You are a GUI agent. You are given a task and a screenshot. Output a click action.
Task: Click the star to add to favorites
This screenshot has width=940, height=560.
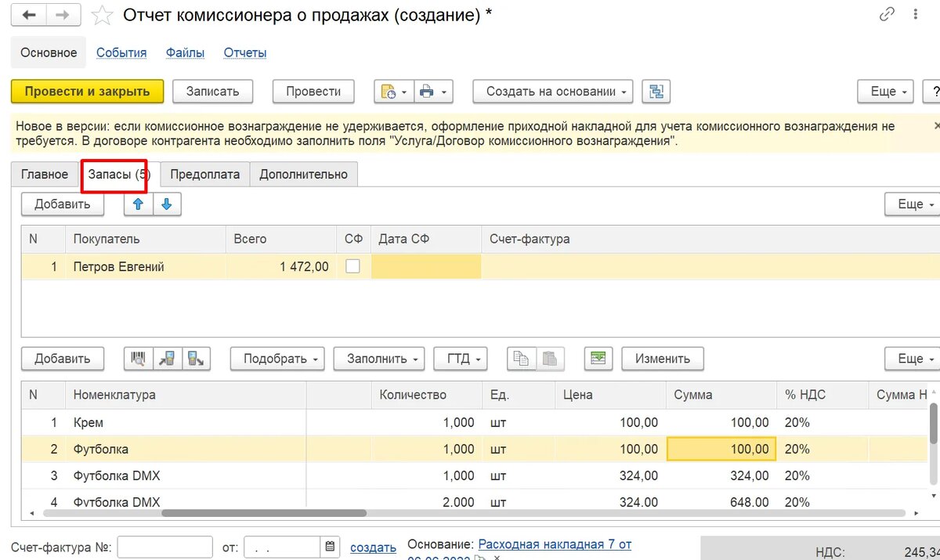coord(102,14)
